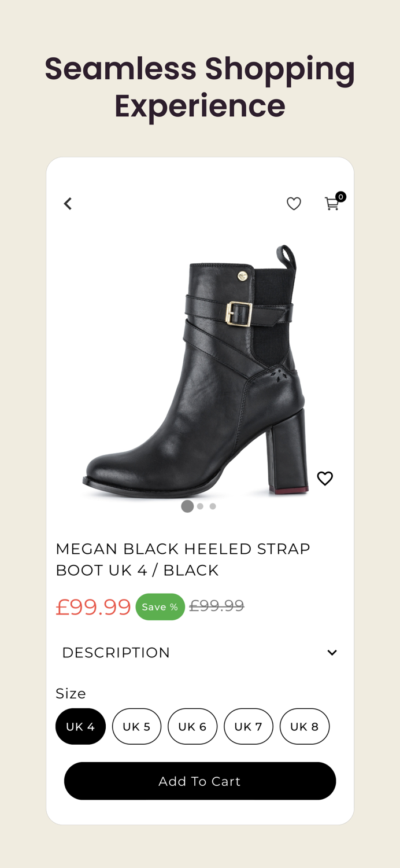The height and width of the screenshot is (868, 400).
Task: Tap the green Save % badge
Action: [x=160, y=607]
